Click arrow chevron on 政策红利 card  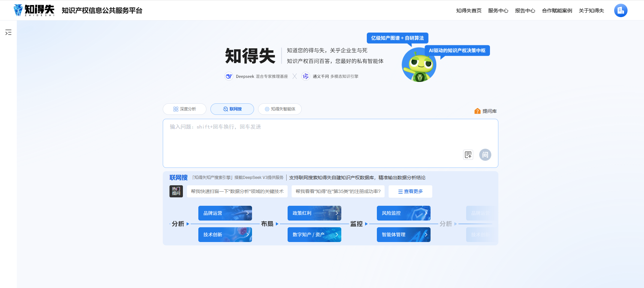[x=337, y=213]
